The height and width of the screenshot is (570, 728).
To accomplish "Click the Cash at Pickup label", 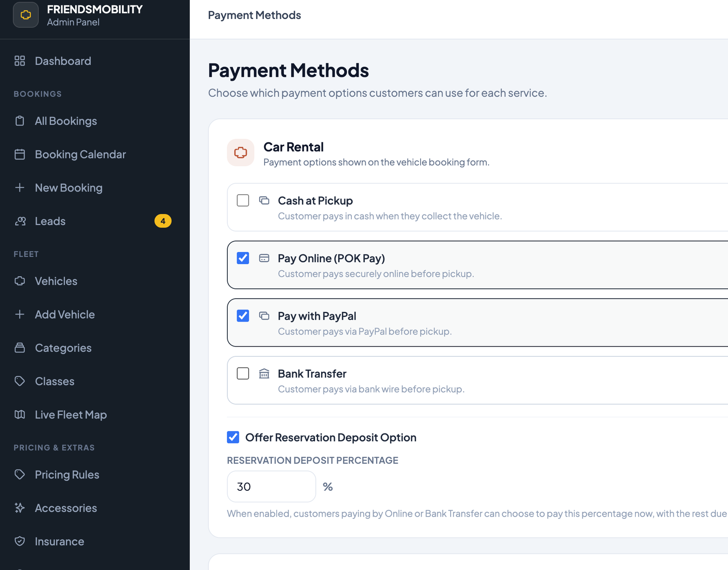I will click(315, 201).
